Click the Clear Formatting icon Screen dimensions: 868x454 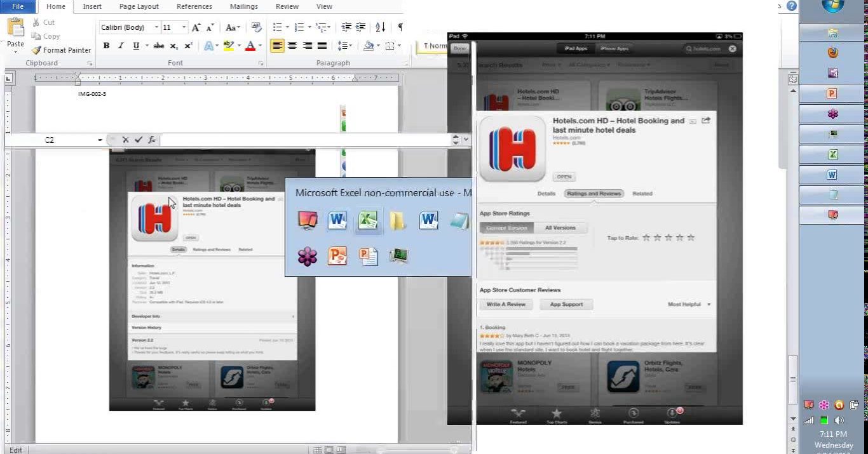pos(257,27)
